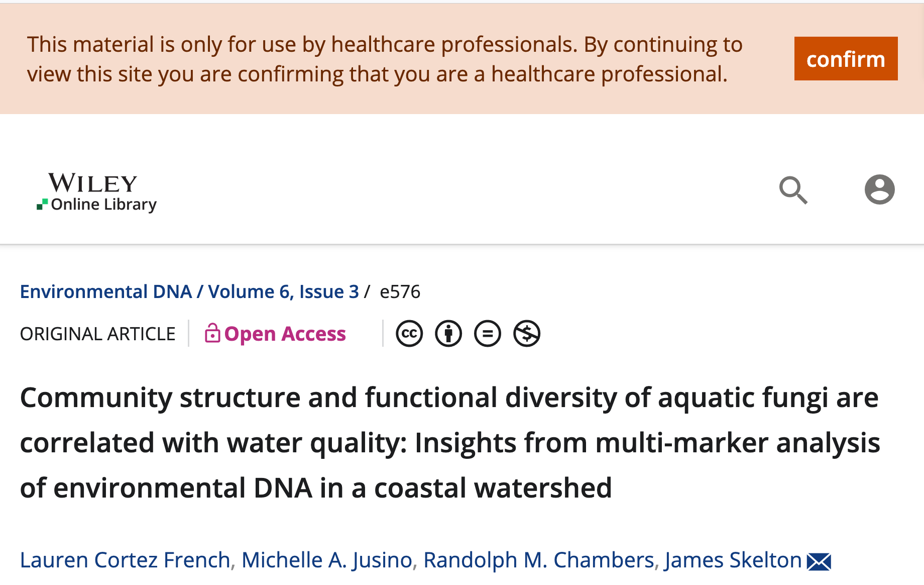Click the no-derivatives equals sign icon

click(488, 334)
